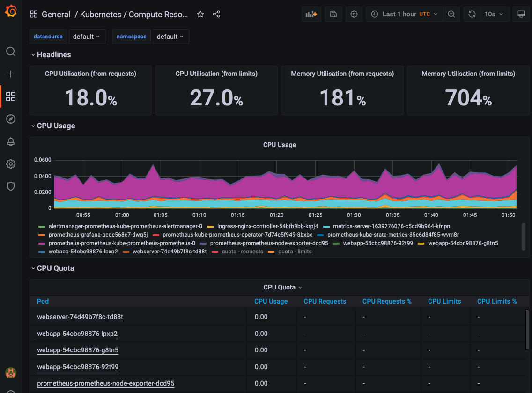Image resolution: width=532 pixels, height=393 pixels.
Task: Click the Search dashboards magnifier icon
Action: [11, 52]
